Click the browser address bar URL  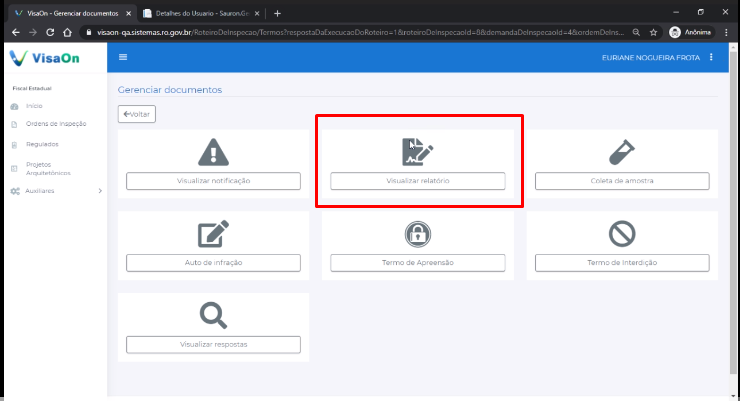point(360,32)
